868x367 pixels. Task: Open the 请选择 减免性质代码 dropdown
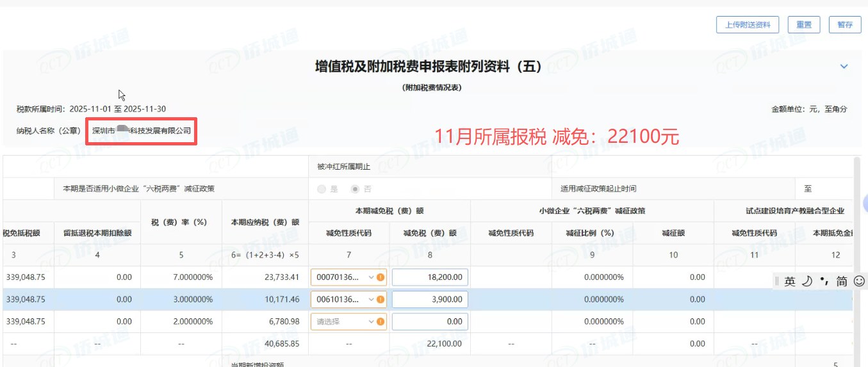click(x=348, y=322)
